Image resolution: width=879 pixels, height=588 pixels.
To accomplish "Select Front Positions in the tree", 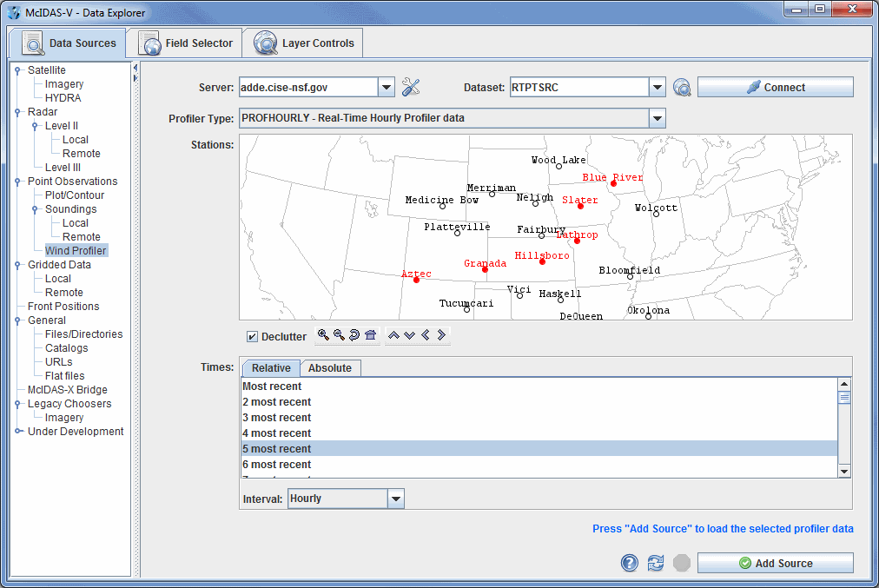I will [x=63, y=306].
